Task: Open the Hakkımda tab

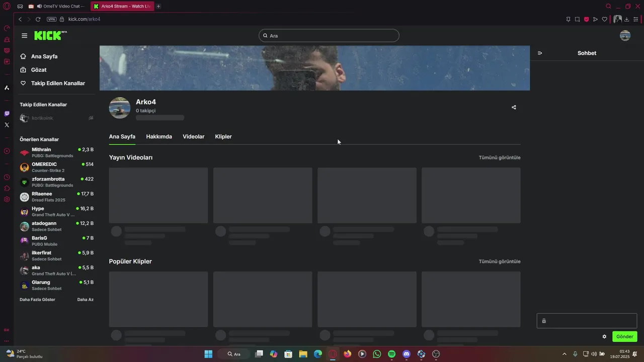Action: coord(159,137)
